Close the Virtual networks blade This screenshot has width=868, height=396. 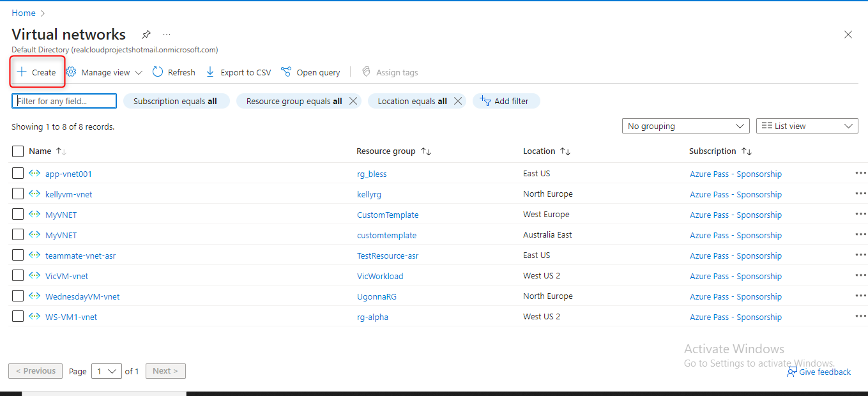coord(848,34)
